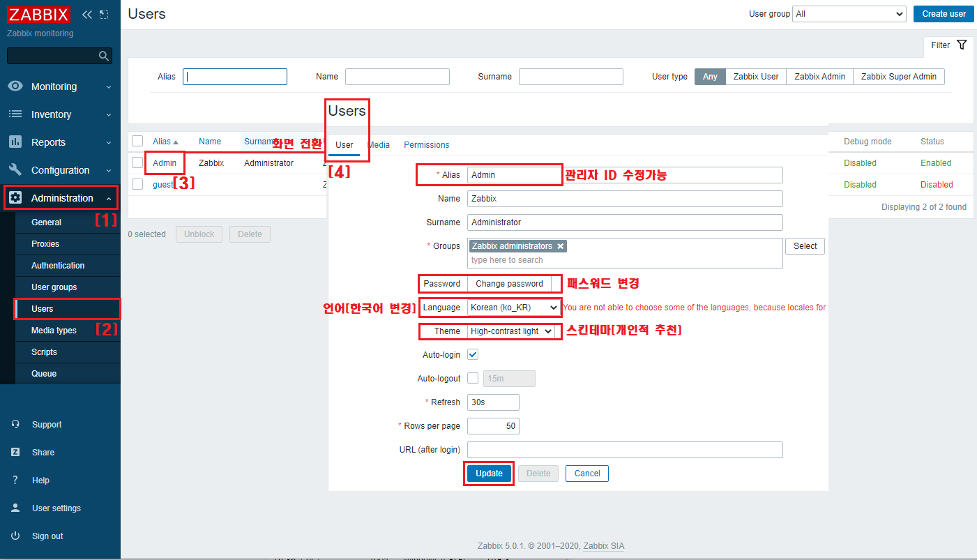
Task: Open the User group dropdown
Action: 849,14
